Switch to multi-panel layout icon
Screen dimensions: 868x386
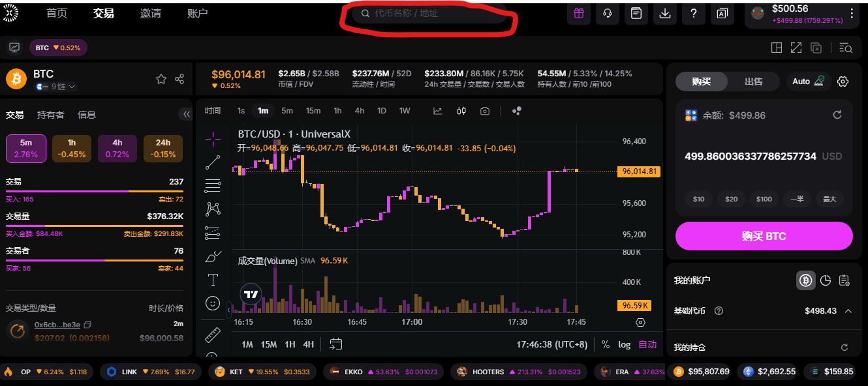point(777,48)
